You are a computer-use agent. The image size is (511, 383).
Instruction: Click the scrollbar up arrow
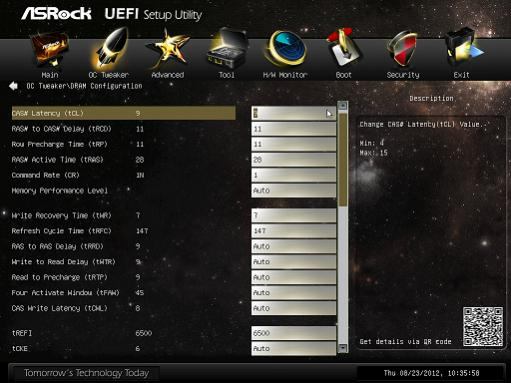343,106
